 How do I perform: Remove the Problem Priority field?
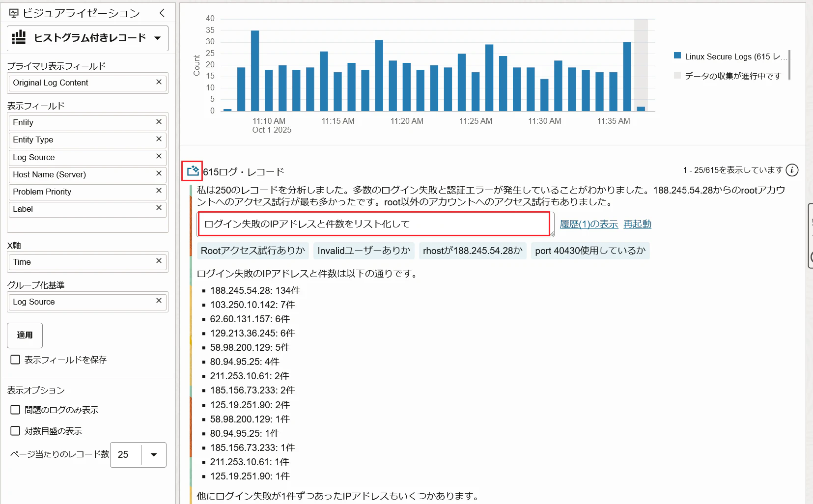pos(159,191)
